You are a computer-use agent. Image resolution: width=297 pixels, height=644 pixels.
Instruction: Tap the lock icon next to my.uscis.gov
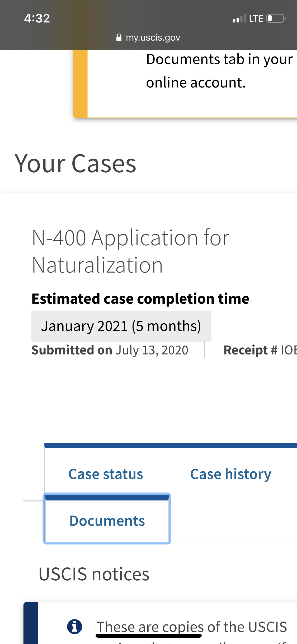[119, 37]
